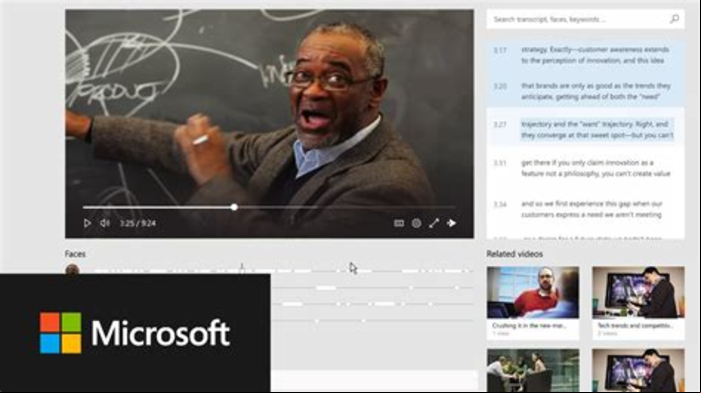Click the Faces section heading
This screenshot has height=393, width=701.
[x=75, y=254]
